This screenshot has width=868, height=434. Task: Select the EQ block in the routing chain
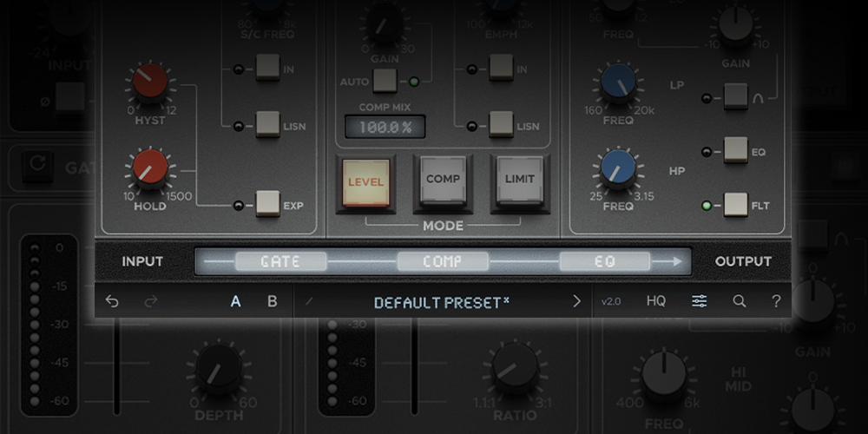[x=604, y=261]
